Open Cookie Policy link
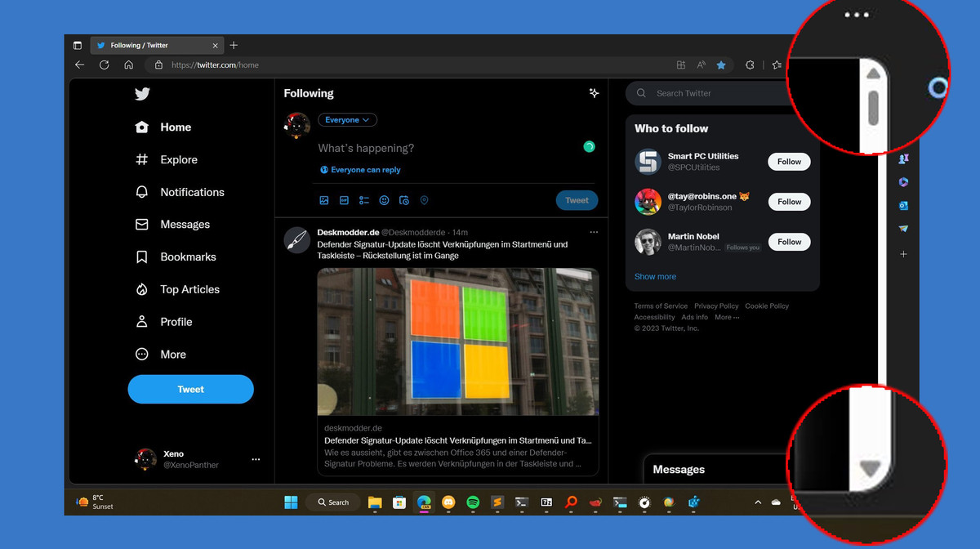This screenshot has height=549, width=980. [x=767, y=306]
